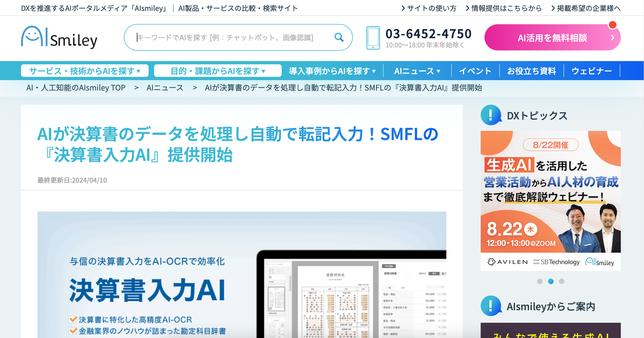Go to AIニュース breadcrumb link
This screenshot has height=338, width=644.
click(165, 88)
